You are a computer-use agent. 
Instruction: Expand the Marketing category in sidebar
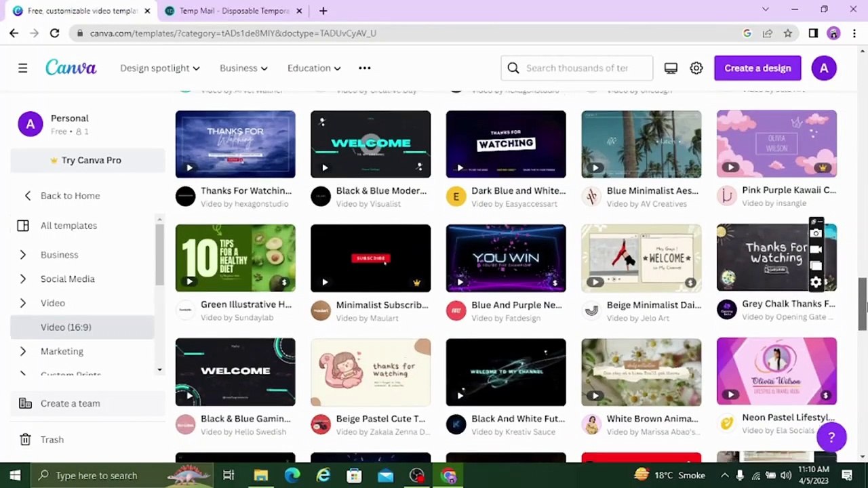[x=23, y=351]
